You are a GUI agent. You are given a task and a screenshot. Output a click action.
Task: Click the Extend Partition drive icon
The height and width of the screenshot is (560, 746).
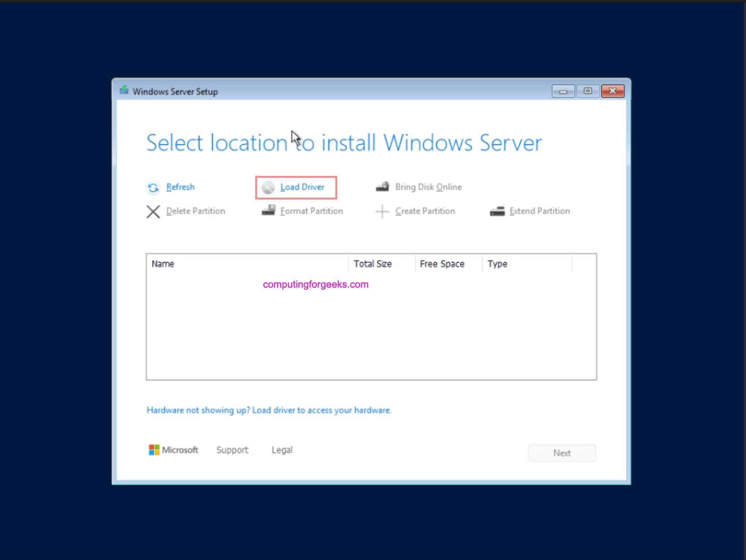pos(497,211)
